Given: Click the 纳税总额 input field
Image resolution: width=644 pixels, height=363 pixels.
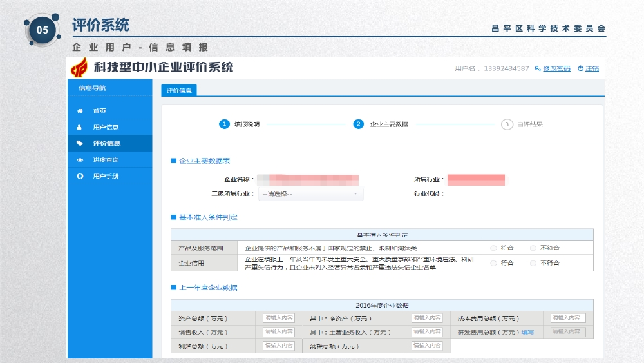Looking at the screenshot, I should [x=427, y=346].
